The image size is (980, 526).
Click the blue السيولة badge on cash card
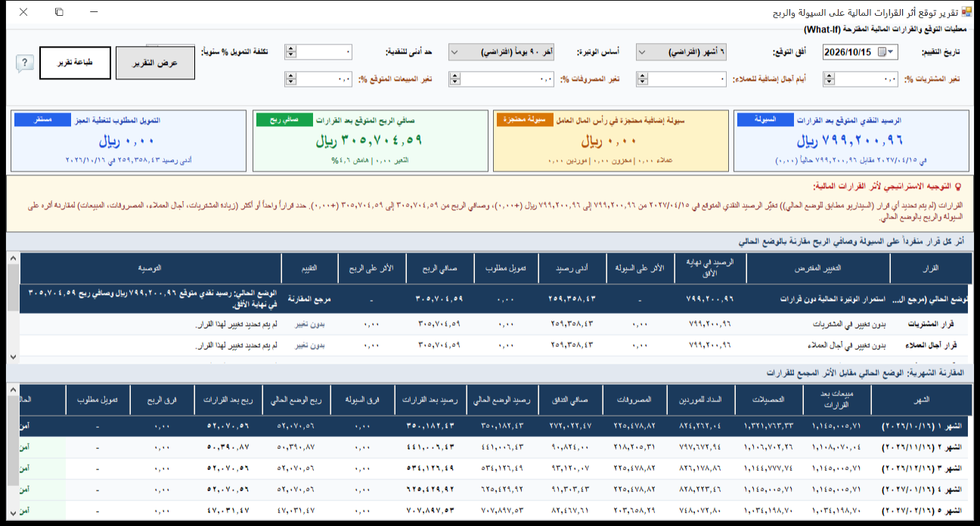765,120
